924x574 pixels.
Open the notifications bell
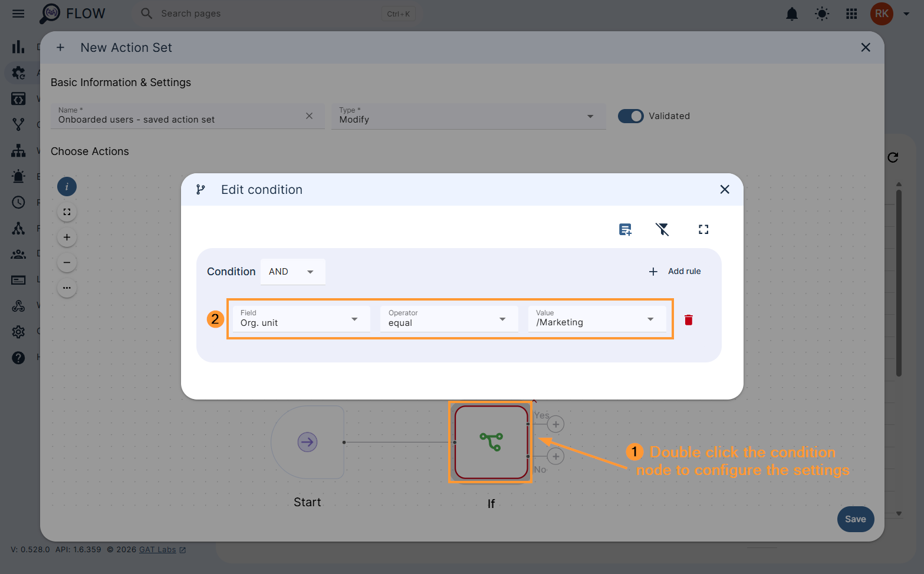coord(792,14)
